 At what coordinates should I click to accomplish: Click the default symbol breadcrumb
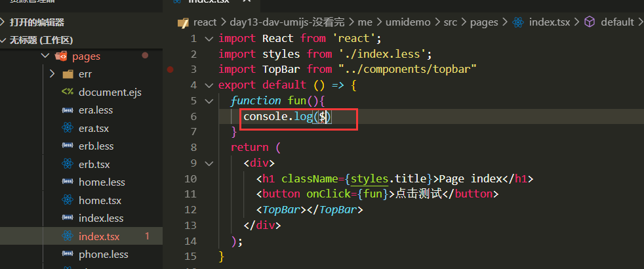coord(617,22)
